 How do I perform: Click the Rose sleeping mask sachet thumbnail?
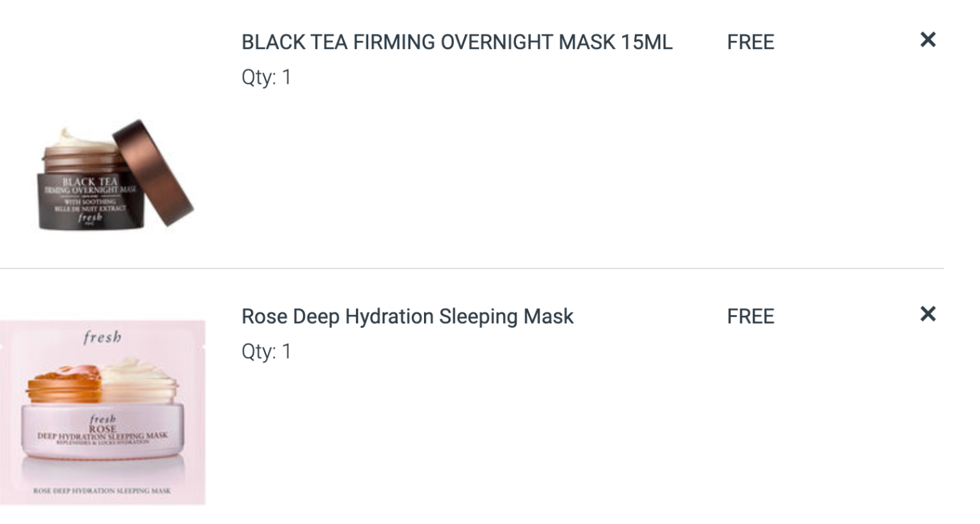[x=103, y=412]
